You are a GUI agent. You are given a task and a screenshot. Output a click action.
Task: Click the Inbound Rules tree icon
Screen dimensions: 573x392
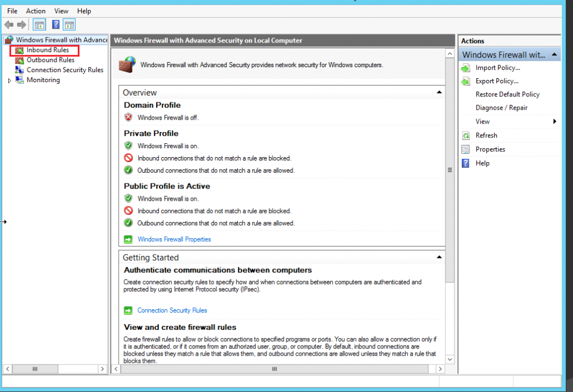tap(20, 50)
